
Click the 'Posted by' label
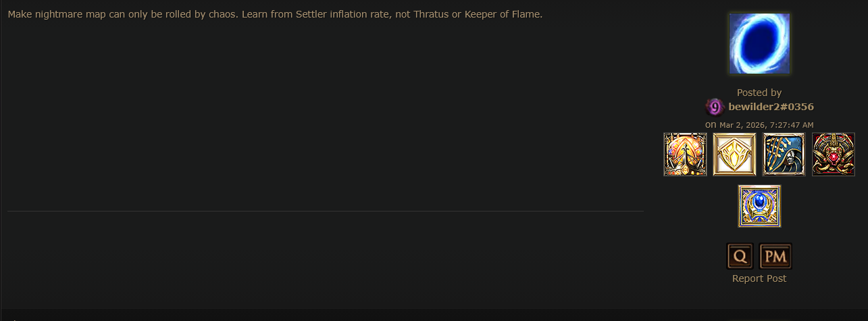[x=759, y=93]
